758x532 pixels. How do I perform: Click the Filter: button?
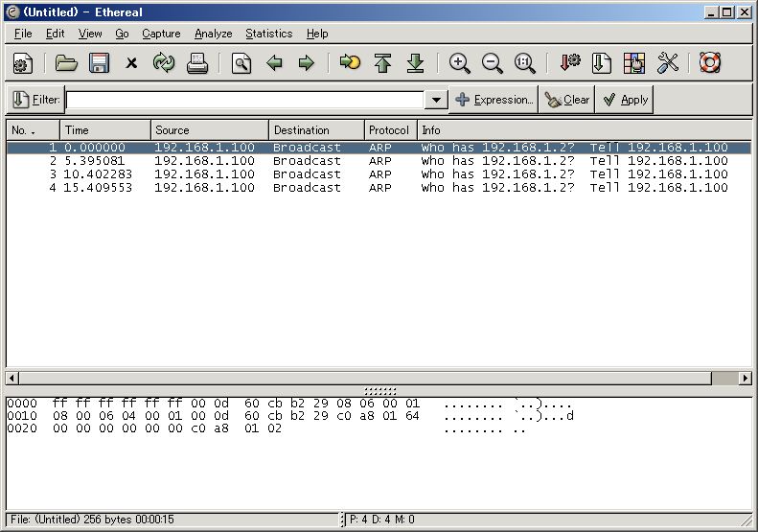coord(35,100)
